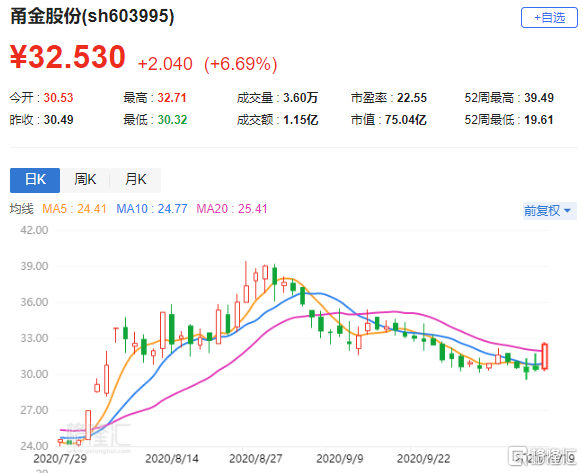Add stock via +自选 button
The height and width of the screenshot is (473, 583).
[549, 17]
